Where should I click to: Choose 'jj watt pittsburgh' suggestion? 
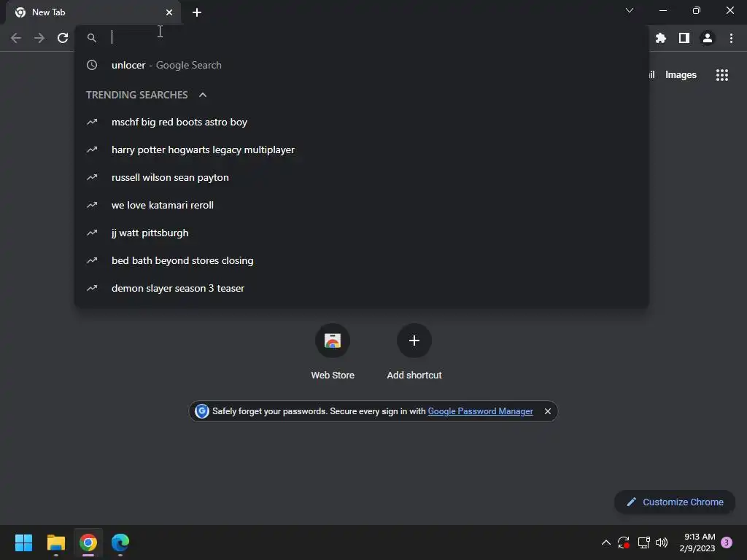(x=362, y=233)
